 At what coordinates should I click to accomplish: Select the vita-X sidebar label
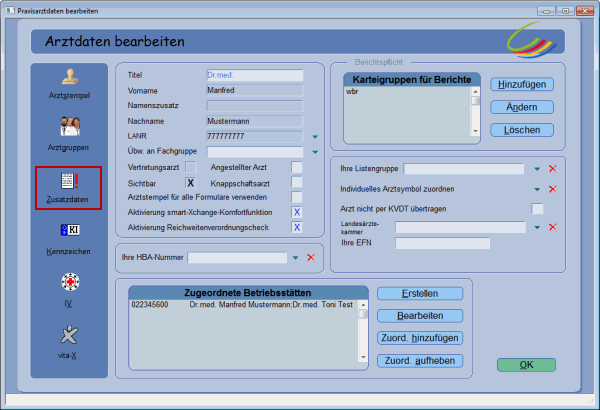67,355
